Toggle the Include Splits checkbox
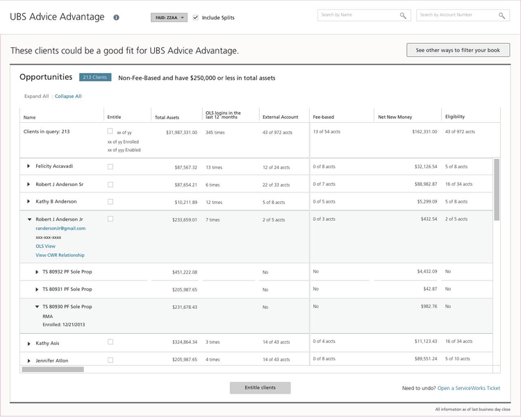The height and width of the screenshot is (420, 521). point(196,17)
